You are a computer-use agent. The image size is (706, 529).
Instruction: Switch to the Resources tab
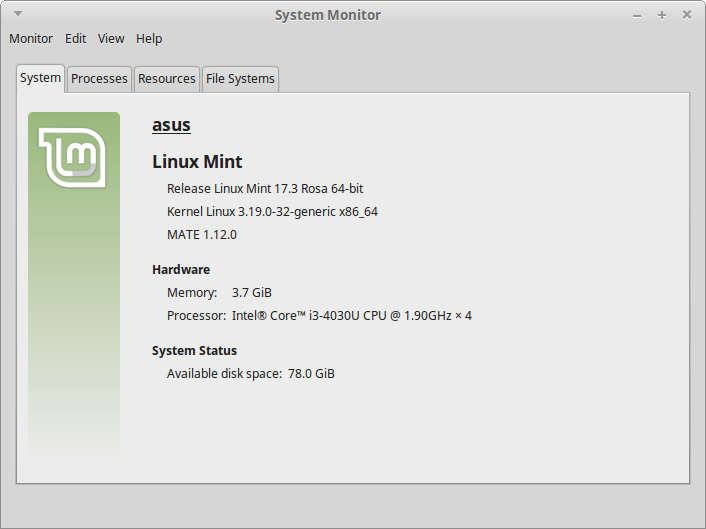[x=167, y=79]
